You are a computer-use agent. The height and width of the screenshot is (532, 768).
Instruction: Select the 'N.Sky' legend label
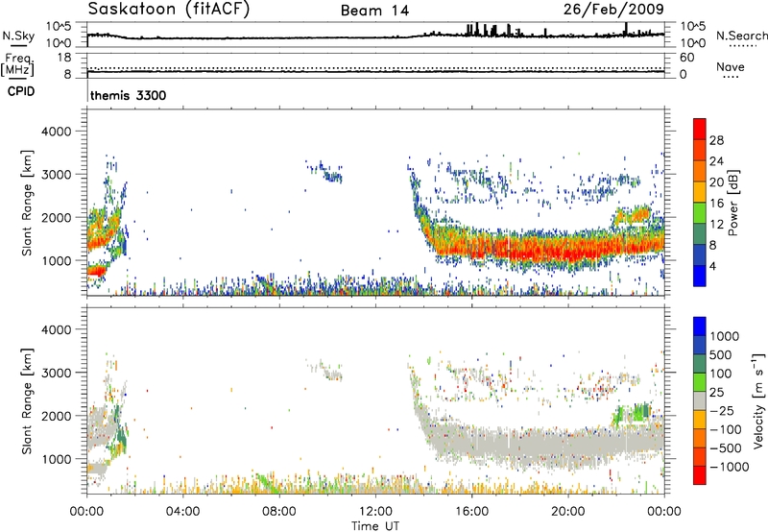coord(18,36)
